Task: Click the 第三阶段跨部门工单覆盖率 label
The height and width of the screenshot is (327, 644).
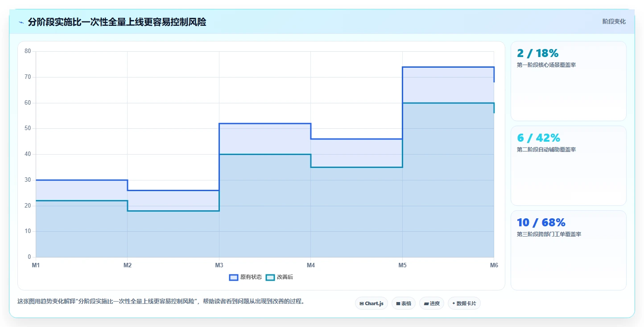Action: (x=549, y=234)
